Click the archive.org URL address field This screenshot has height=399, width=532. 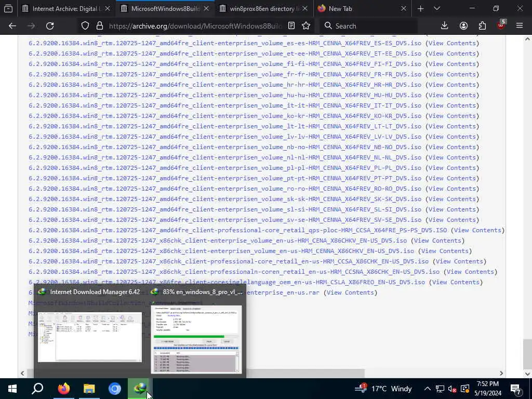click(x=195, y=26)
